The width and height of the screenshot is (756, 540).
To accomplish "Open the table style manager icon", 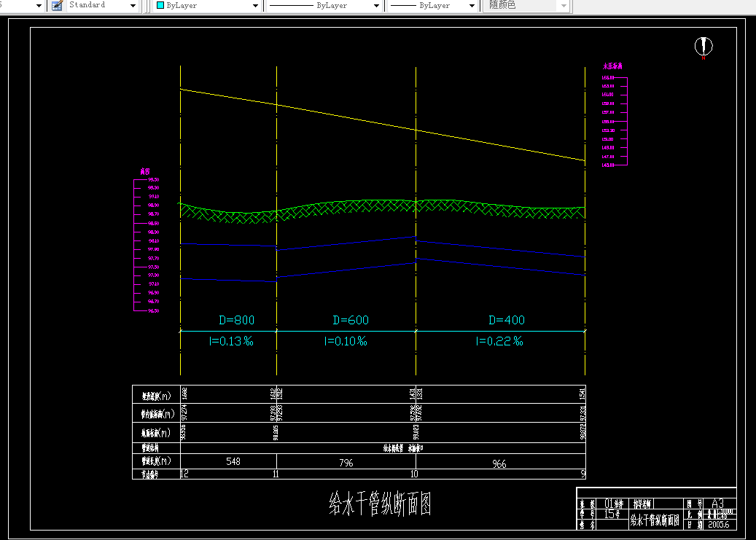I will click(x=58, y=5).
